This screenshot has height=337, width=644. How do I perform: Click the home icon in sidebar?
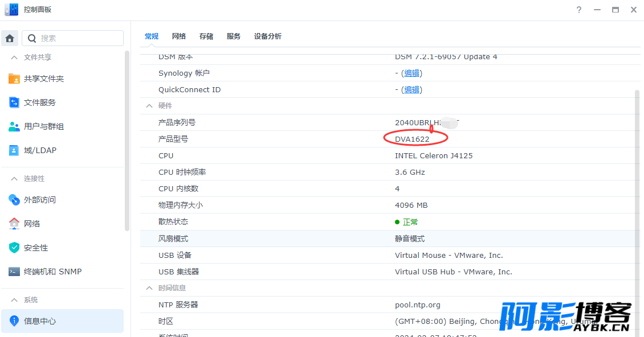(10, 38)
